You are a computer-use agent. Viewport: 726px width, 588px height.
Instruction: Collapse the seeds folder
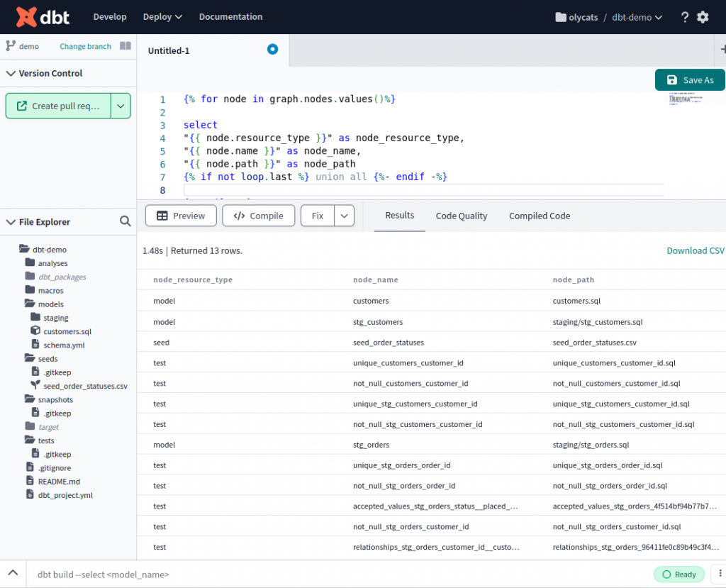tap(30, 358)
